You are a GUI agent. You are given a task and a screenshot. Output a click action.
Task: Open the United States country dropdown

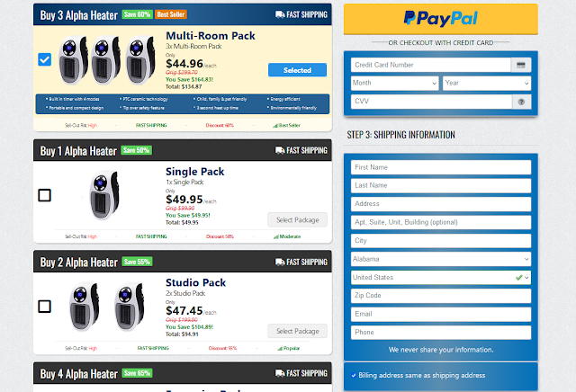coord(441,278)
